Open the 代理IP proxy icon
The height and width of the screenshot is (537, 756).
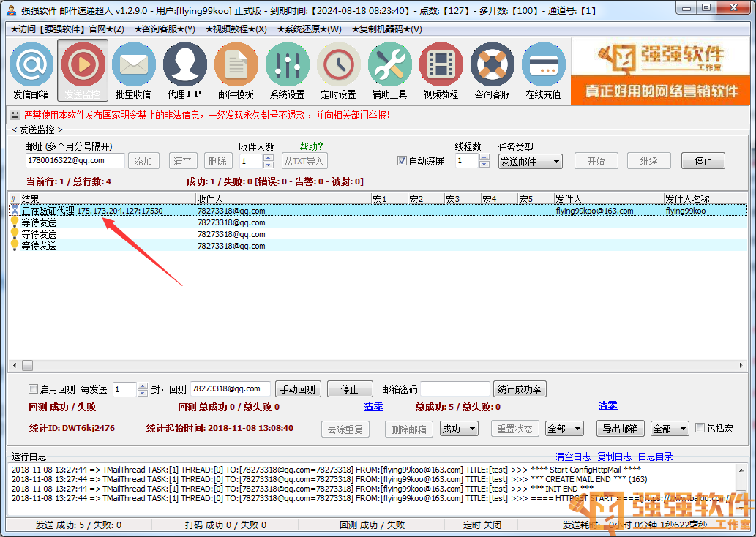tap(184, 71)
